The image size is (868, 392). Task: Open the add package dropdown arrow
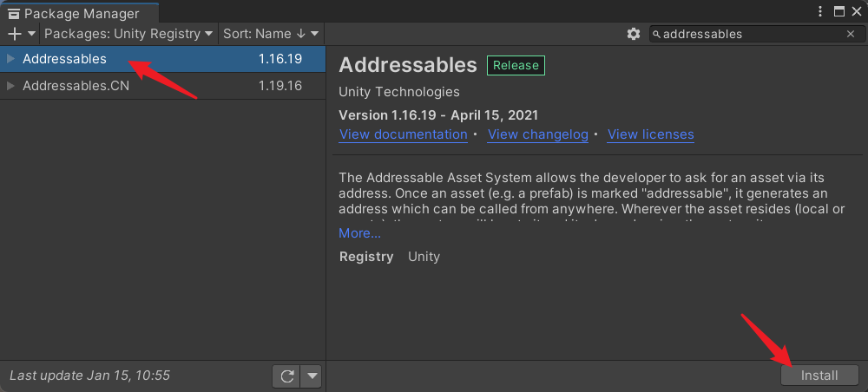pyautogui.click(x=31, y=34)
